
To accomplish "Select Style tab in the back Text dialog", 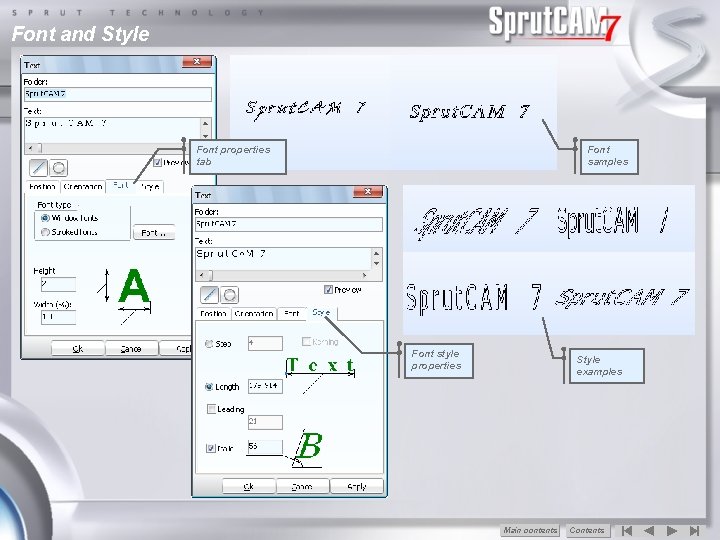I will point(150,186).
